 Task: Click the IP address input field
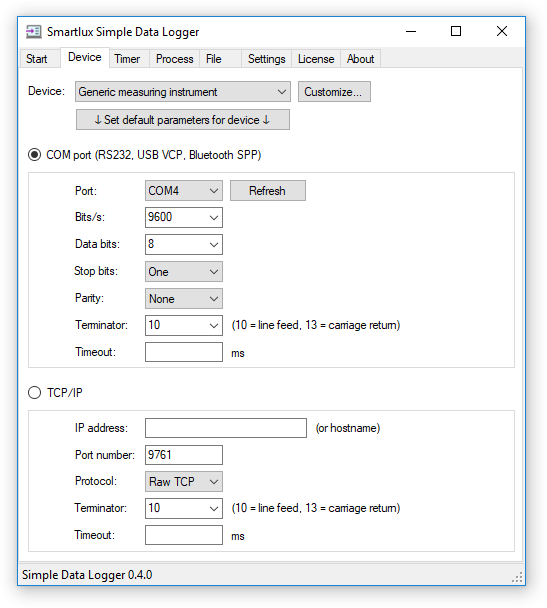226,428
